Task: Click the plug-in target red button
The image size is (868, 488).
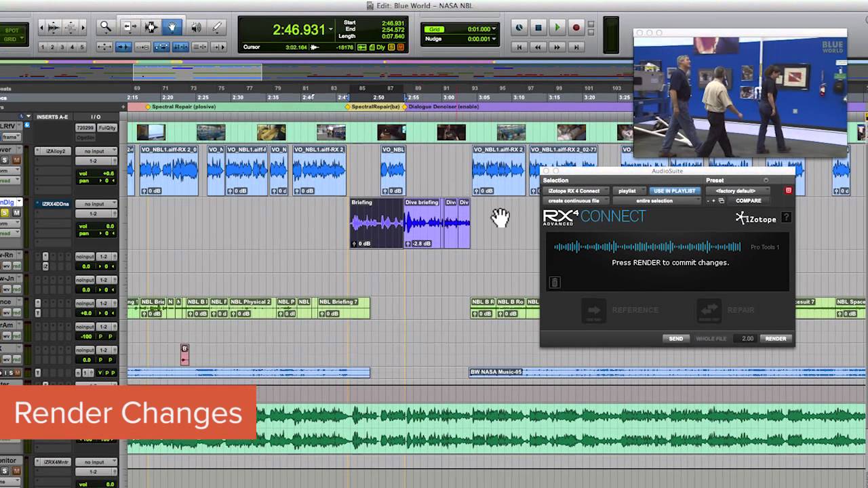Action: [x=788, y=191]
